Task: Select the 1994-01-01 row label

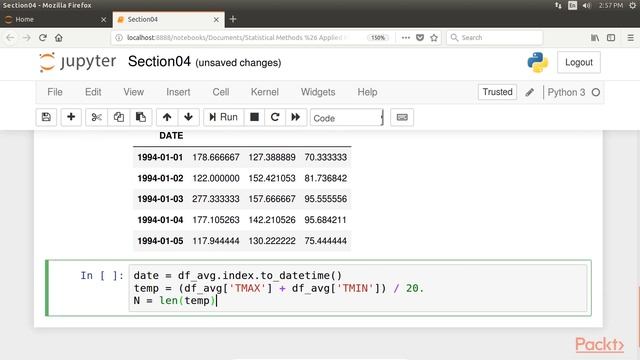Action: pos(160,157)
